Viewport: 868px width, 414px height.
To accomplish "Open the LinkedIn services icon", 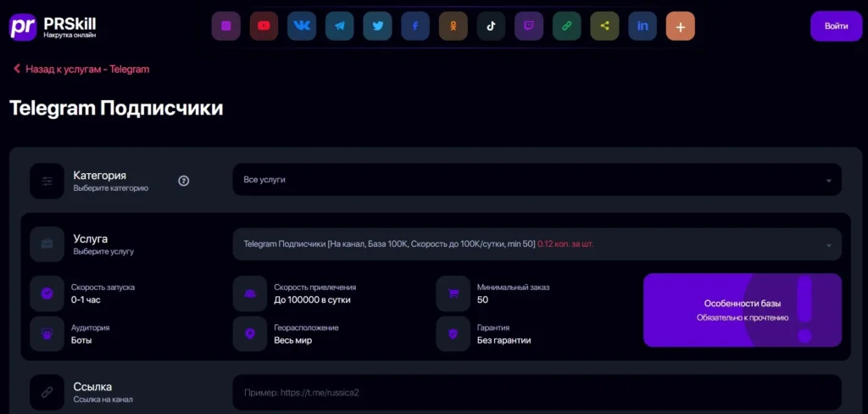I will coord(643,26).
